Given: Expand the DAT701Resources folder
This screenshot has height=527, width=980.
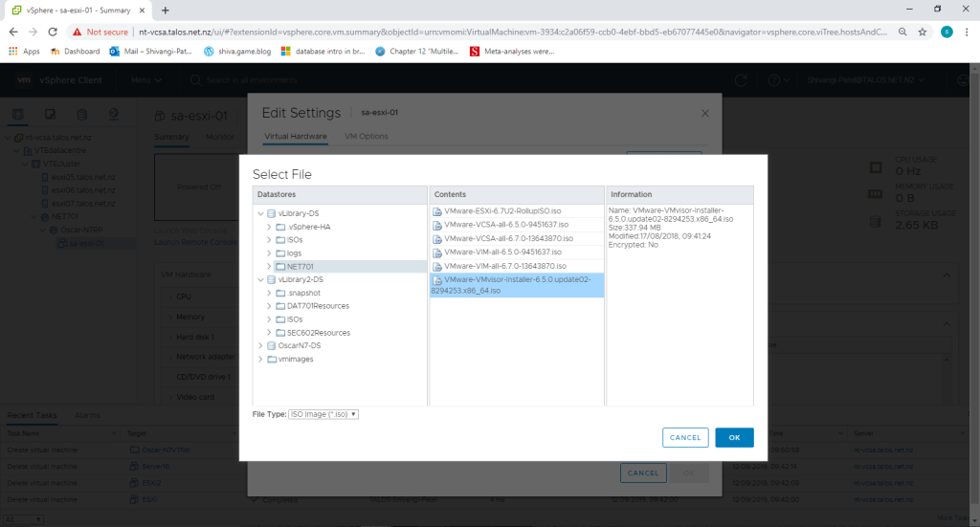Looking at the screenshot, I should pyautogui.click(x=269, y=306).
